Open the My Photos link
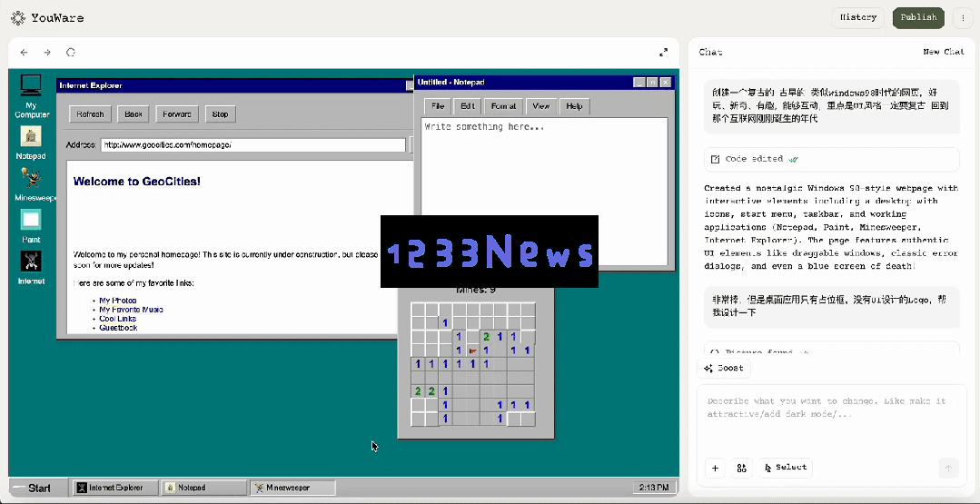Viewport: 980px width, 504px height. tap(117, 301)
